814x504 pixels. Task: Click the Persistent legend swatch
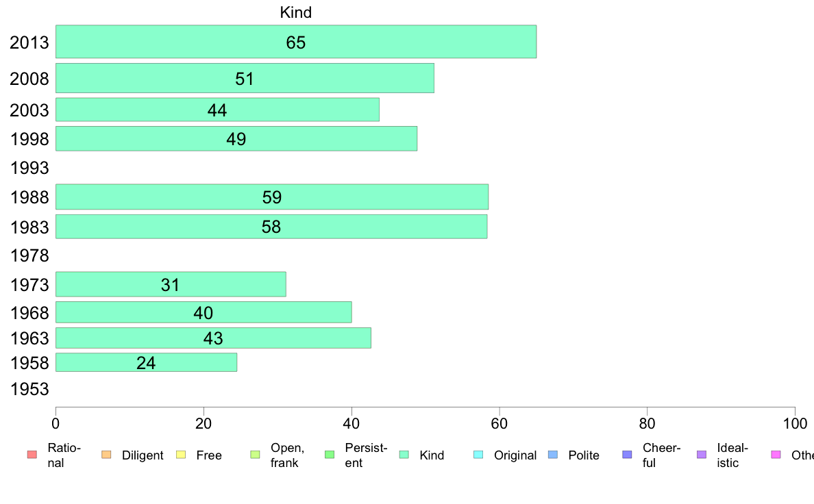330,455
